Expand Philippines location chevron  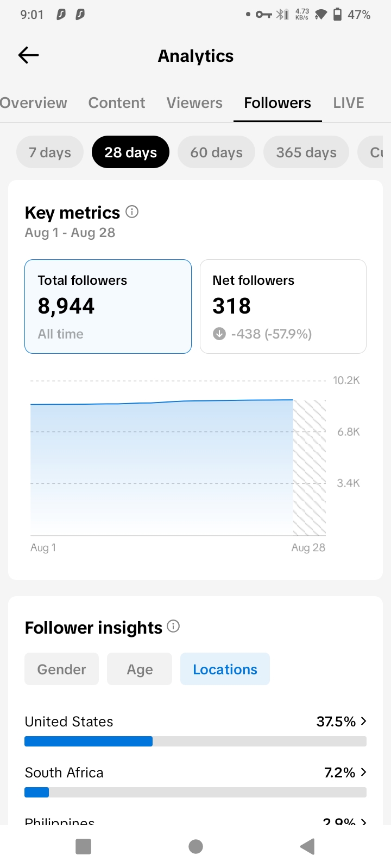coord(363,821)
